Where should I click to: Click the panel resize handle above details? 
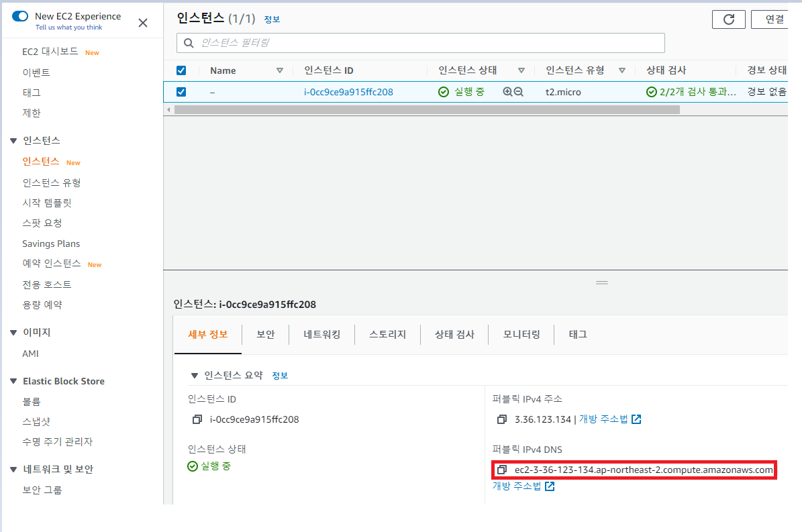602,282
